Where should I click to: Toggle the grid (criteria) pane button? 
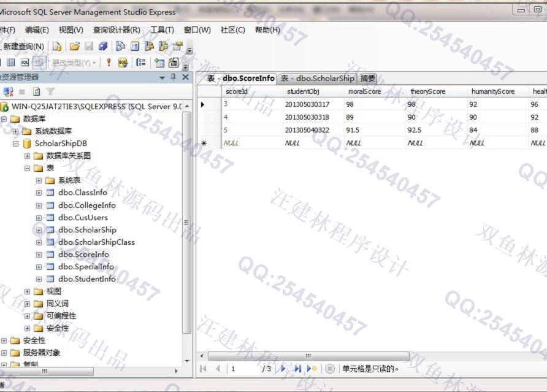pos(11,63)
